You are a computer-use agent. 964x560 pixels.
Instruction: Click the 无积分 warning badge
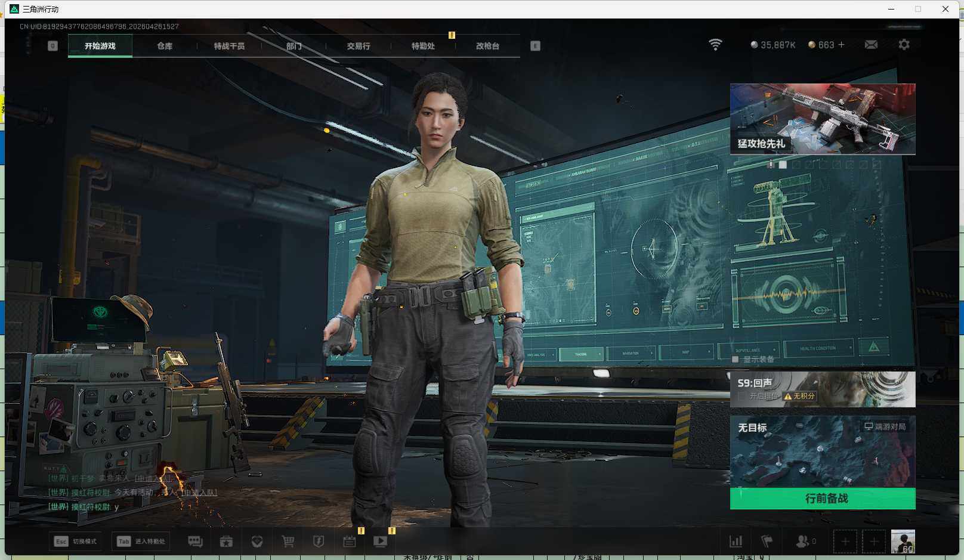pyautogui.click(x=800, y=396)
